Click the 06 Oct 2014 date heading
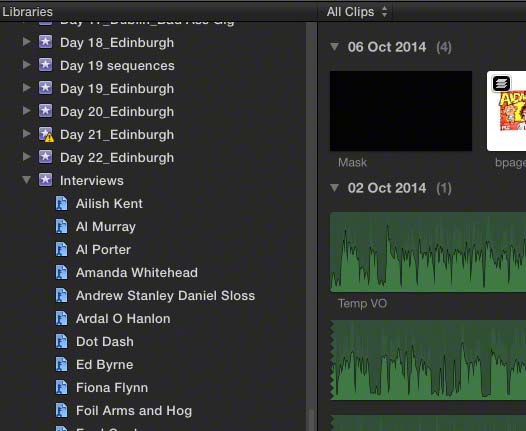Viewport: 526px width, 431px height. click(387, 47)
